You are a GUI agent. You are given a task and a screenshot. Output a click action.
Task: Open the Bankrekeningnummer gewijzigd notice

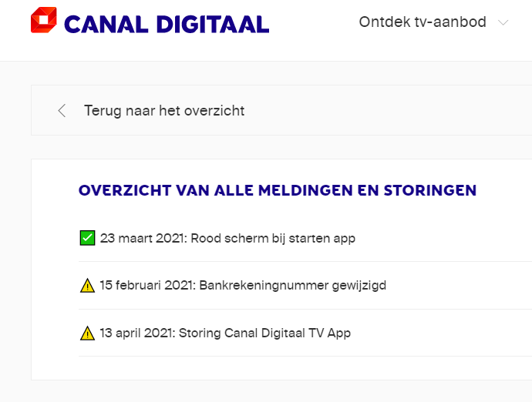pos(292,286)
